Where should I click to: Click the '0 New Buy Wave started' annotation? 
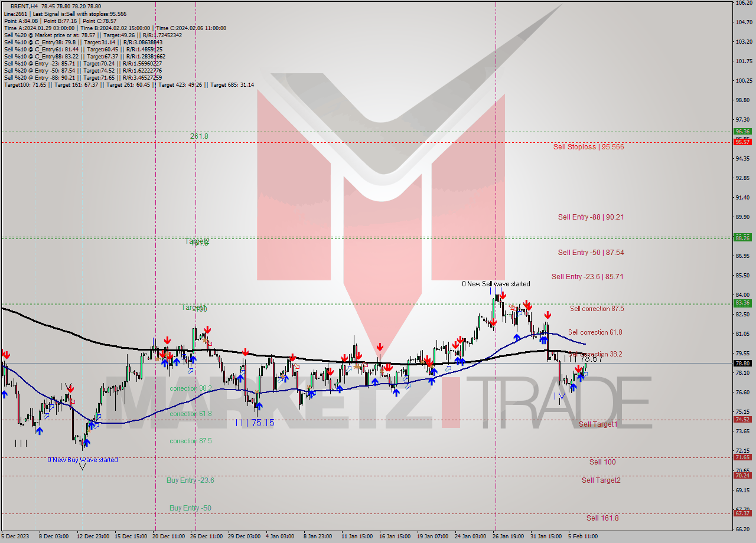(83, 460)
